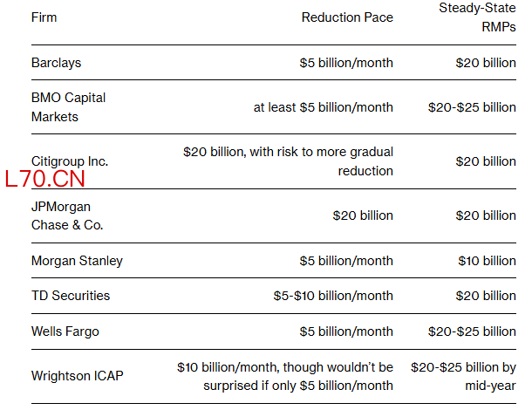Click the Steady-State RMPs column header
The width and height of the screenshot is (532, 410).
pyautogui.click(x=477, y=18)
